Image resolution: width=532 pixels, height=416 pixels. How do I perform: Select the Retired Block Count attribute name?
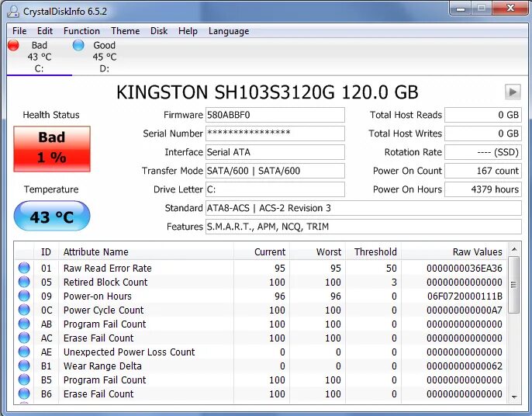point(105,282)
